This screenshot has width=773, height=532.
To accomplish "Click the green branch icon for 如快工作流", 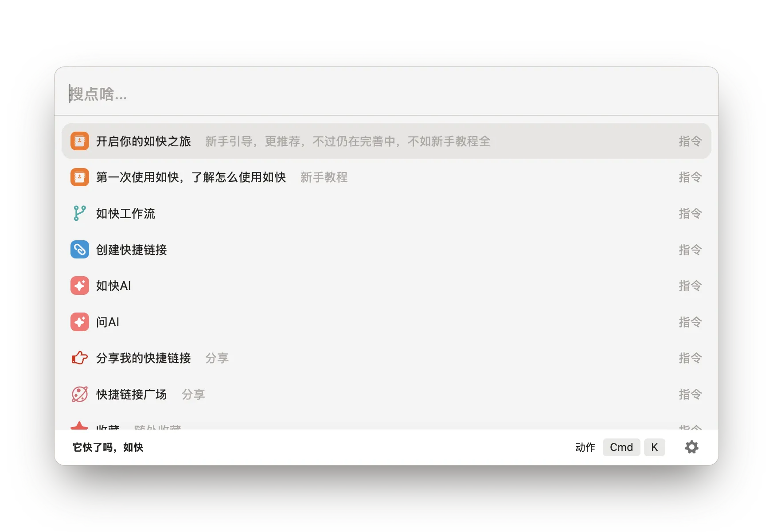I will click(80, 213).
